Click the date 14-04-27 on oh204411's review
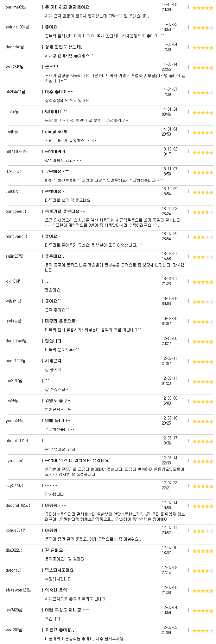Viewport: 216px width, 644px height. click(169, 89)
